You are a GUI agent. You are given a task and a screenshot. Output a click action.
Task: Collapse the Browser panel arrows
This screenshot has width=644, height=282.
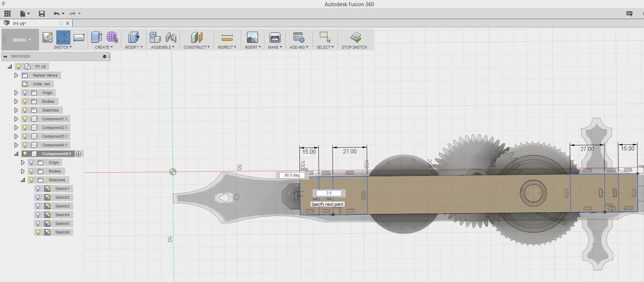(x=5, y=57)
